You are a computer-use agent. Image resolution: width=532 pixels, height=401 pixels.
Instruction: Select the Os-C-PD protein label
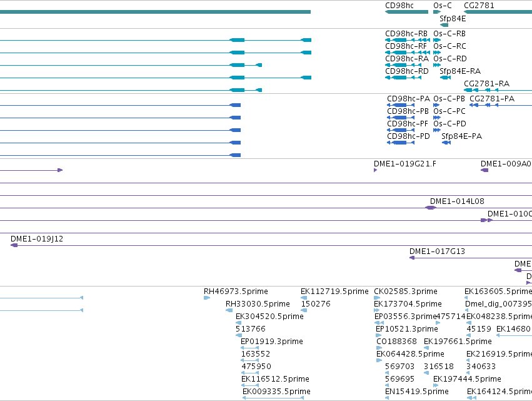point(449,124)
